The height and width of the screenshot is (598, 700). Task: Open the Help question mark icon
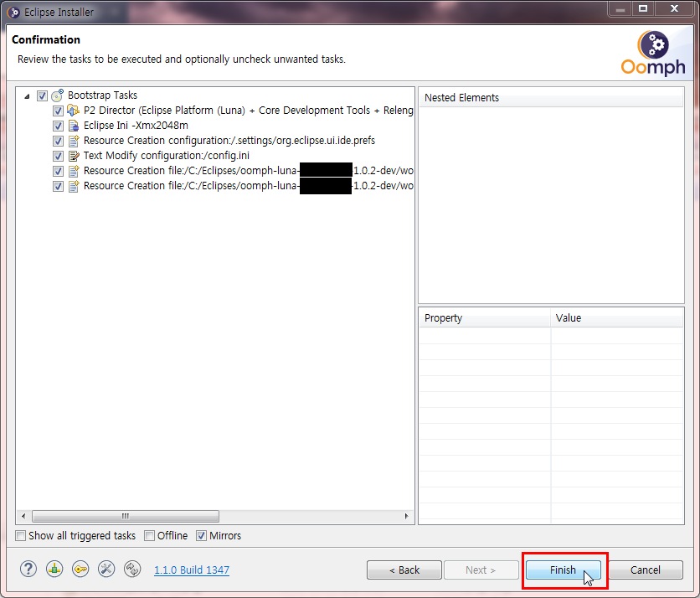(x=28, y=569)
